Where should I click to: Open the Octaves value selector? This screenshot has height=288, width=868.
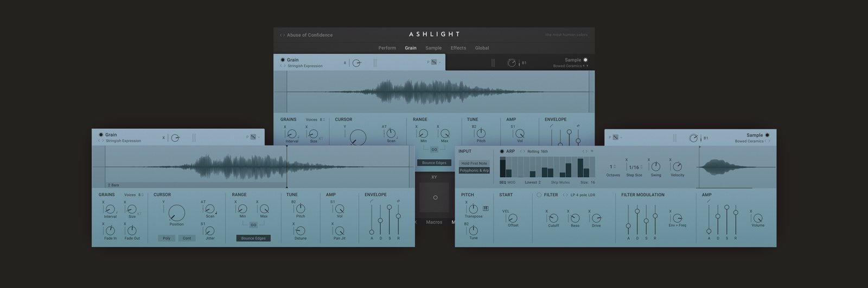pos(612,167)
